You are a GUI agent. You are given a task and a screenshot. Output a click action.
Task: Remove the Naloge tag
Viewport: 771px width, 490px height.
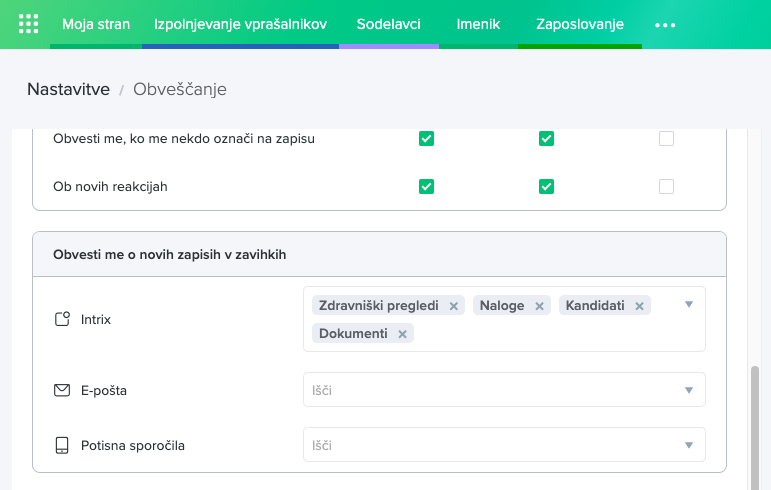point(539,306)
